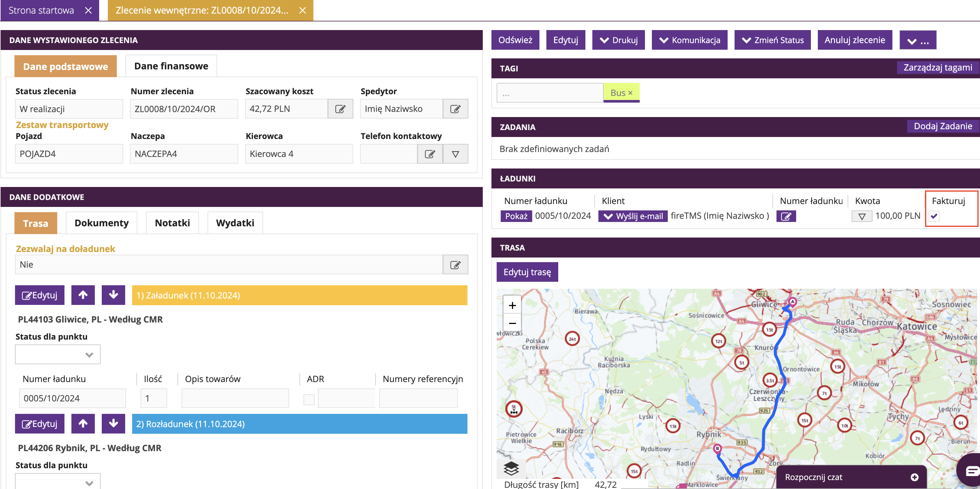Click Anuluj zlecenie button
This screenshot has width=980, height=489.
pyautogui.click(x=855, y=40)
